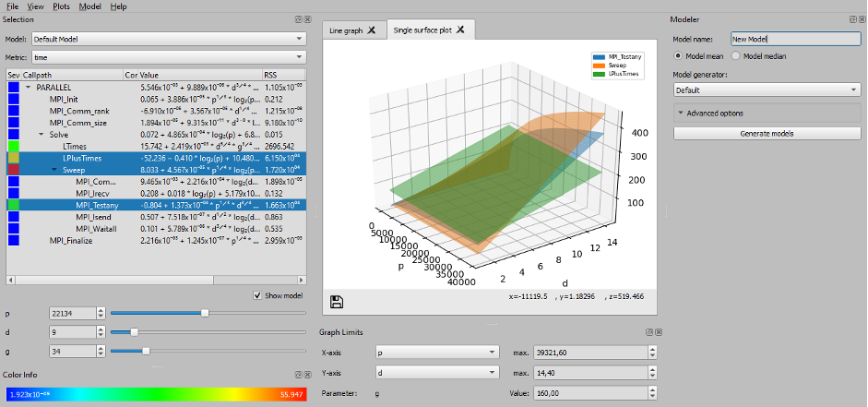Click the d value spinbox showing 9

click(77, 332)
